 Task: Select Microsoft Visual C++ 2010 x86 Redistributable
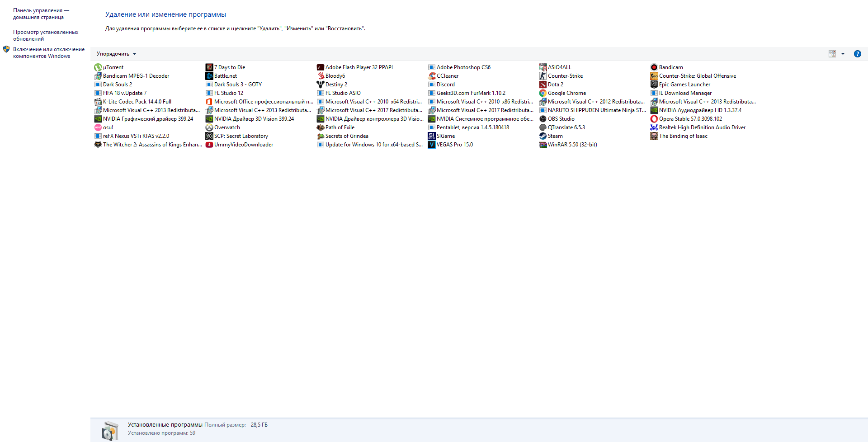click(481, 102)
